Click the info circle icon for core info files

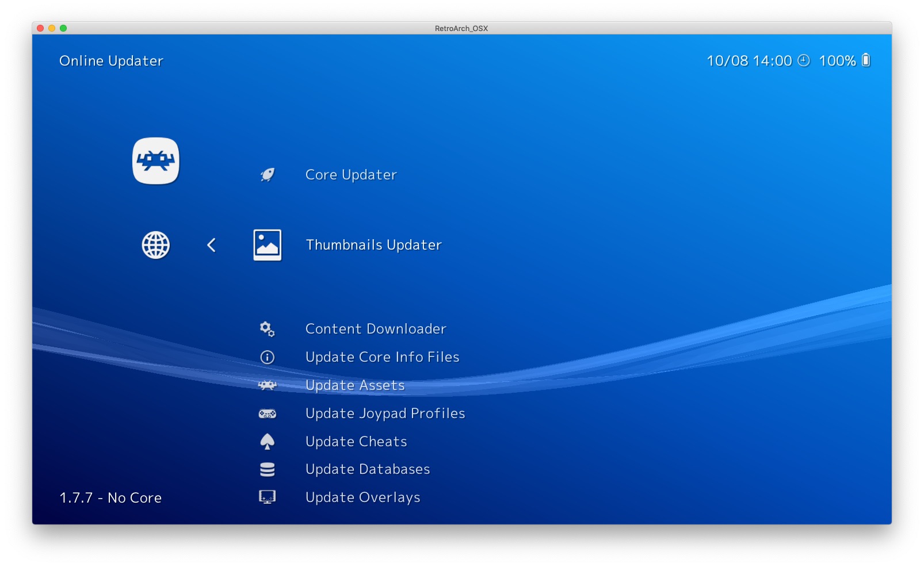266,357
